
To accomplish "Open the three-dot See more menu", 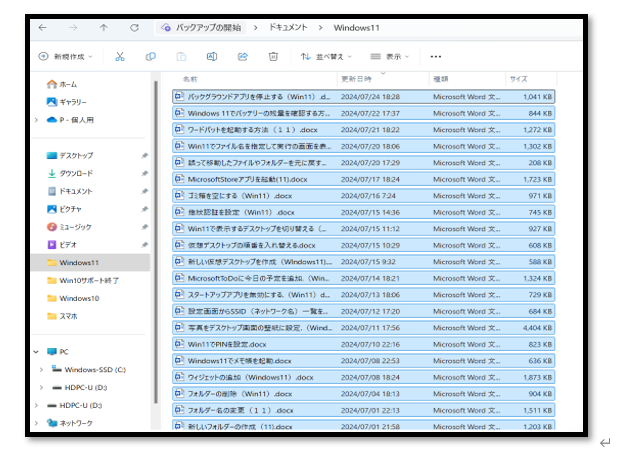I will tap(436, 57).
